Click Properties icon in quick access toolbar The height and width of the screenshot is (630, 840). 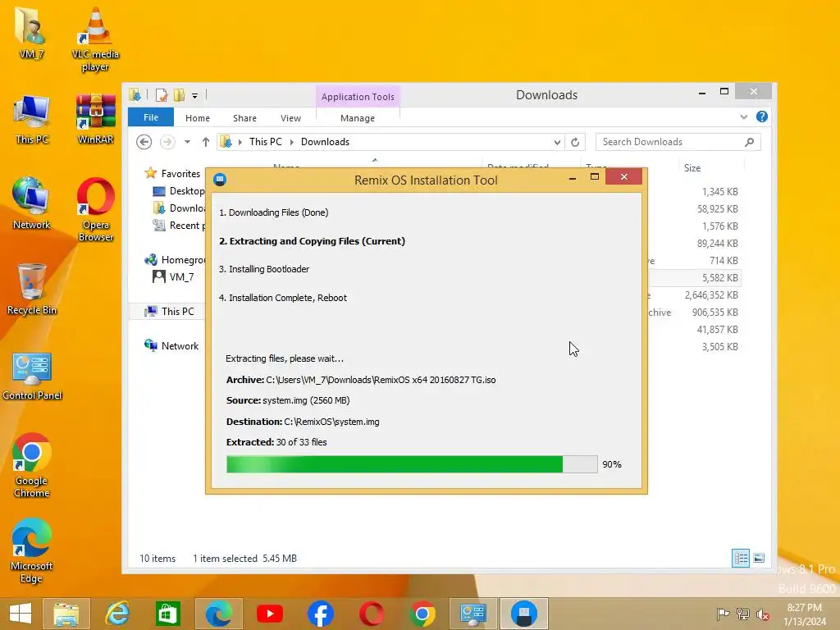coord(162,95)
